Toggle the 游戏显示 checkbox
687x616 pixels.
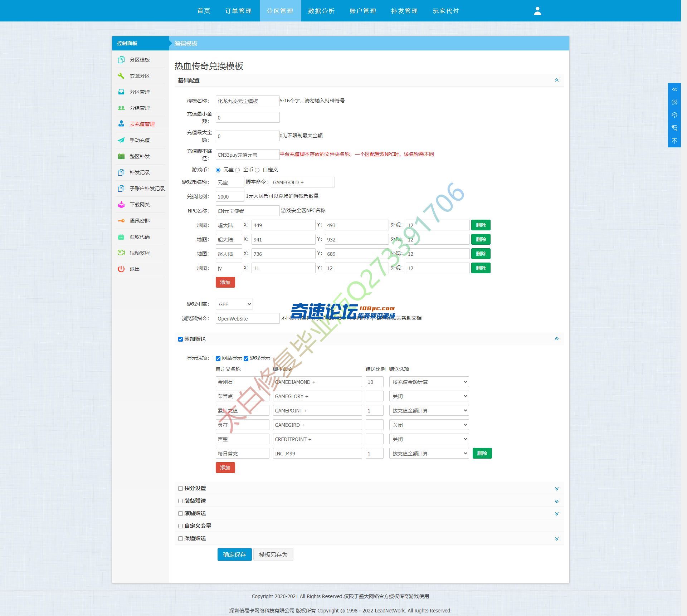coord(246,358)
